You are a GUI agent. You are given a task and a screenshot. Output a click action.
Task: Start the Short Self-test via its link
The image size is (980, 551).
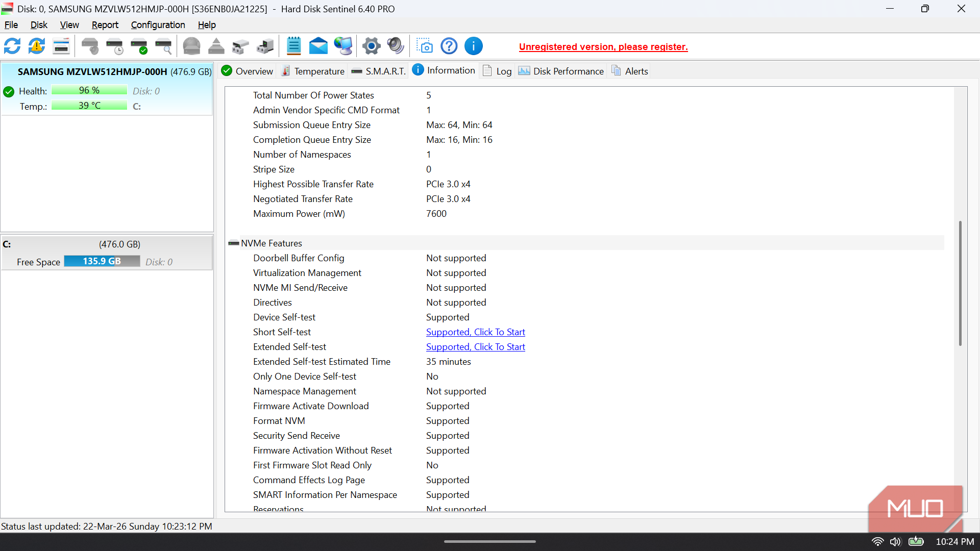[x=476, y=332]
